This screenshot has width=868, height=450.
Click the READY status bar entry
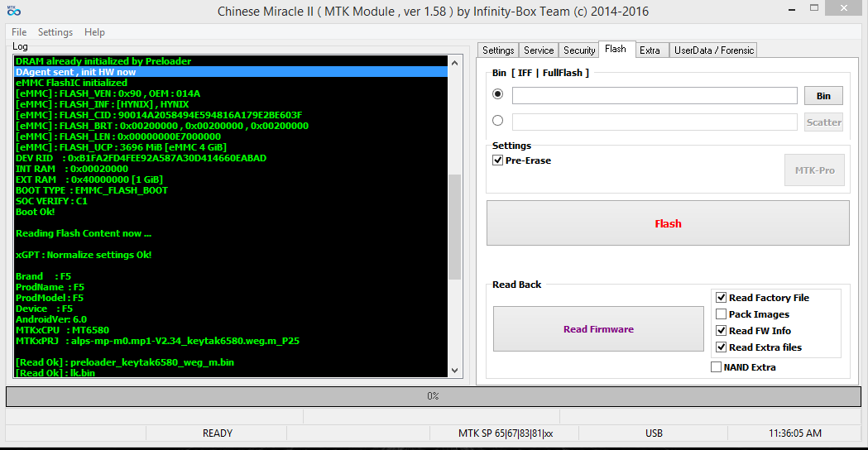tap(217, 433)
